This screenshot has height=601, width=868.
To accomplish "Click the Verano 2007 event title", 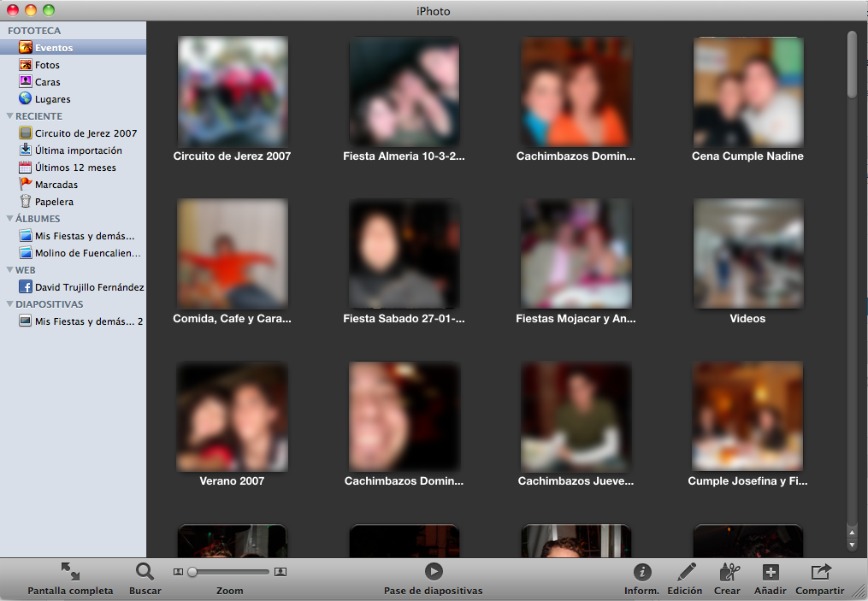I will click(232, 481).
